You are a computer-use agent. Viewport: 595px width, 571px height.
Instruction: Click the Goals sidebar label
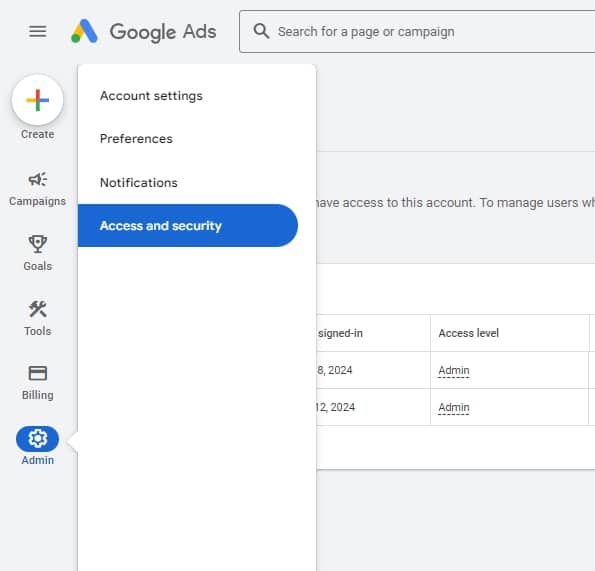[x=38, y=266]
